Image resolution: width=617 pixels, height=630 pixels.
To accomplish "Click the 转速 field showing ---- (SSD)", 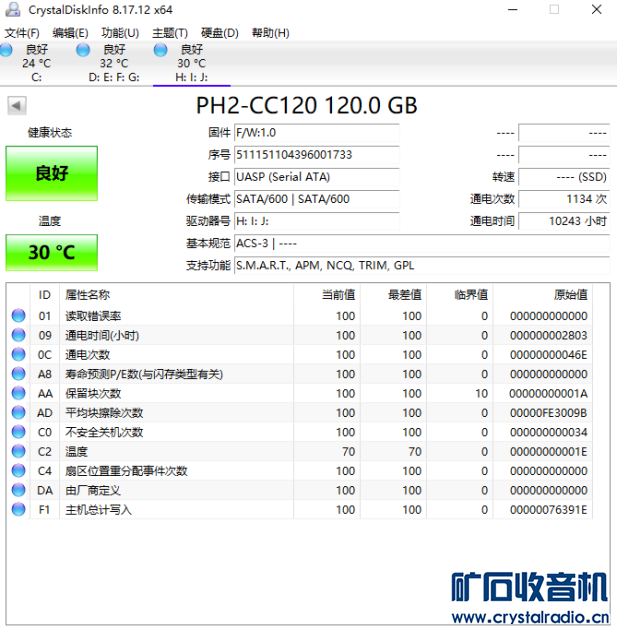I will [x=564, y=177].
